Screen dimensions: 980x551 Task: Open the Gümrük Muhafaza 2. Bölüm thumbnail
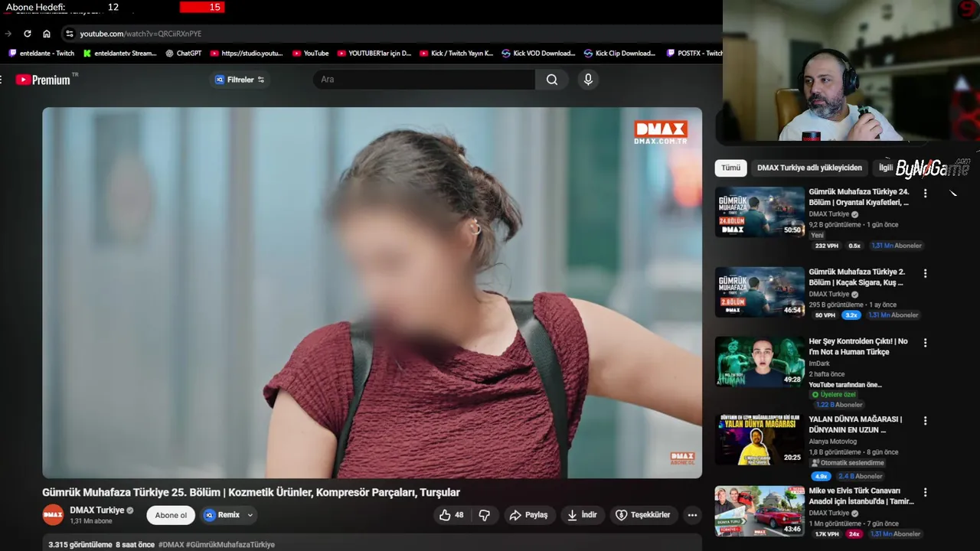click(760, 292)
